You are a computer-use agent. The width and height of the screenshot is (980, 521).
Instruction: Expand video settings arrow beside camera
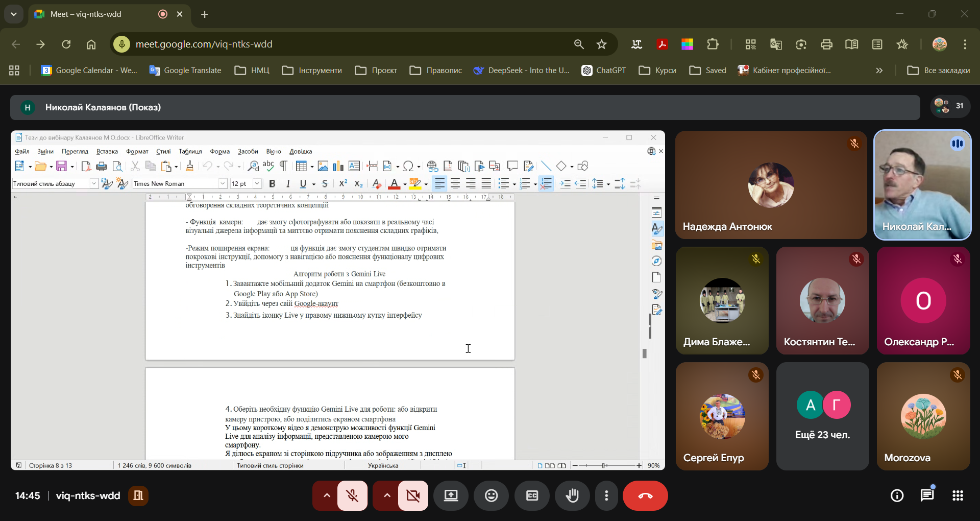[387, 495]
